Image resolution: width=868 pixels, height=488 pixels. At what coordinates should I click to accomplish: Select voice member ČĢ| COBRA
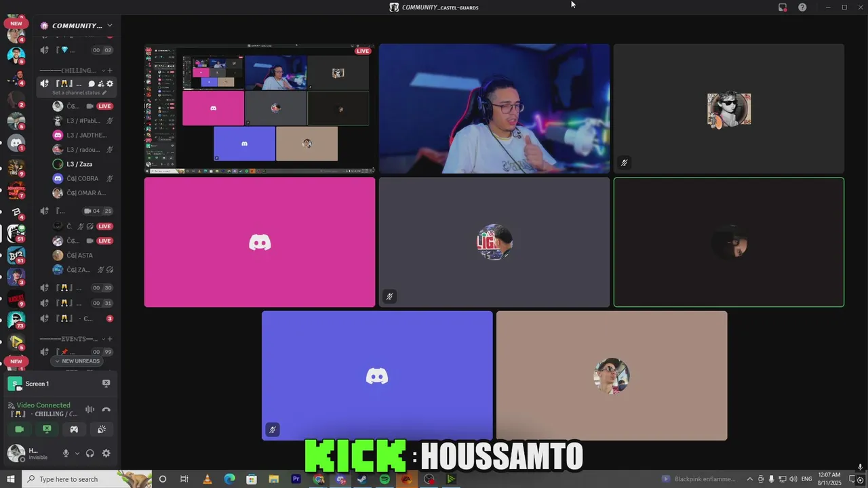point(77,178)
